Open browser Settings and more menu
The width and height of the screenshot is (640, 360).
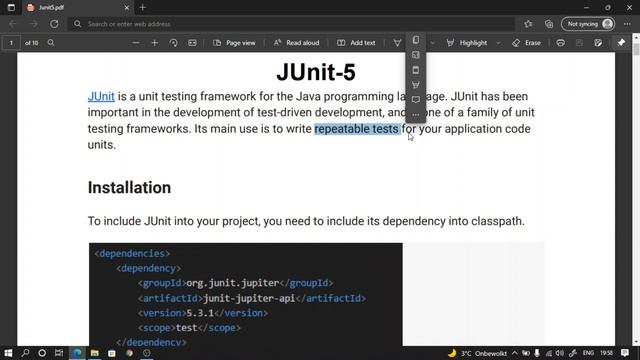(627, 24)
